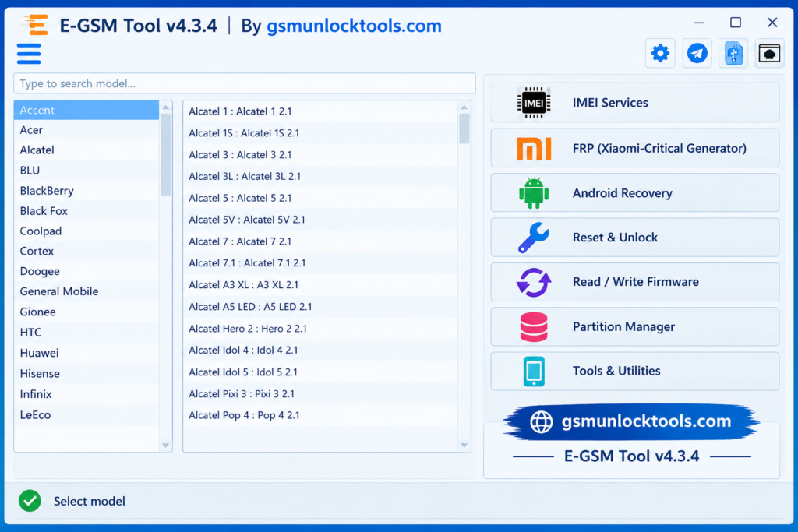Click the globe icon on banner
798x532 pixels.
(x=541, y=421)
